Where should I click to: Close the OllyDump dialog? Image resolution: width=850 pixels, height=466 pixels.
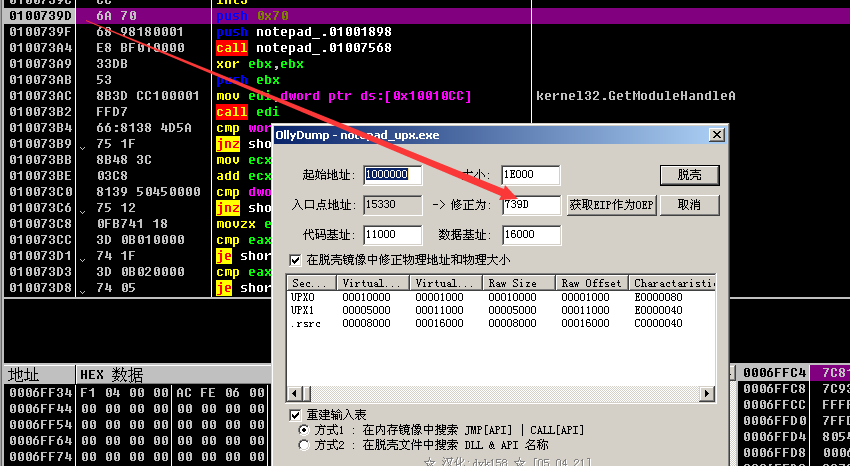pyautogui.click(x=717, y=134)
